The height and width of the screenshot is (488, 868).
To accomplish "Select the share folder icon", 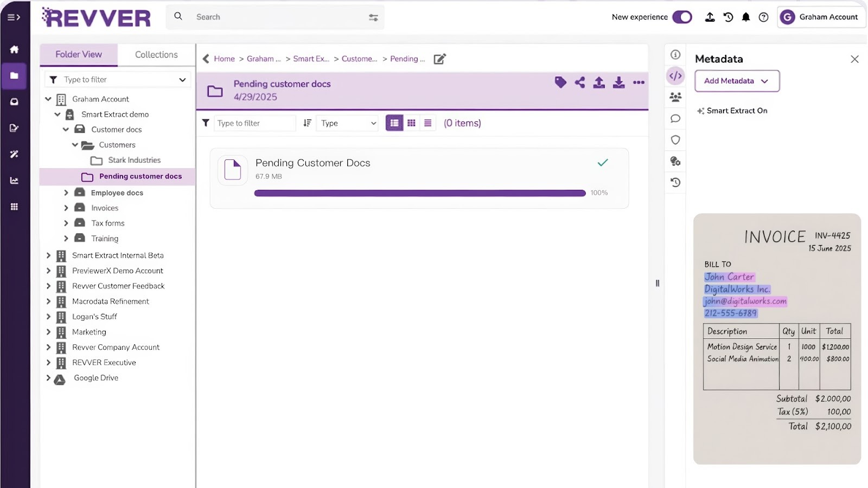I will tap(580, 82).
